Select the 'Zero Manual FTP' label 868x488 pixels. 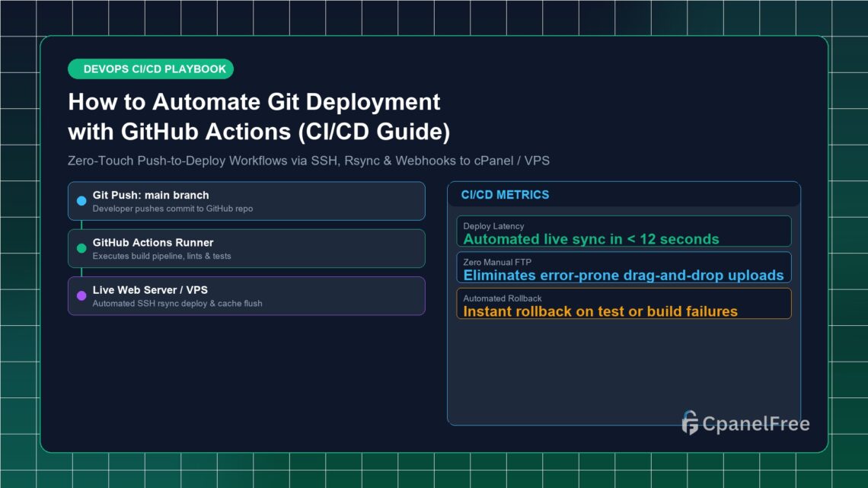pos(497,262)
